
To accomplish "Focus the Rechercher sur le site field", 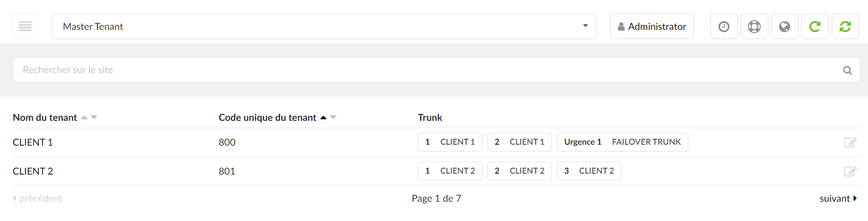I will pyautogui.click(x=437, y=70).
